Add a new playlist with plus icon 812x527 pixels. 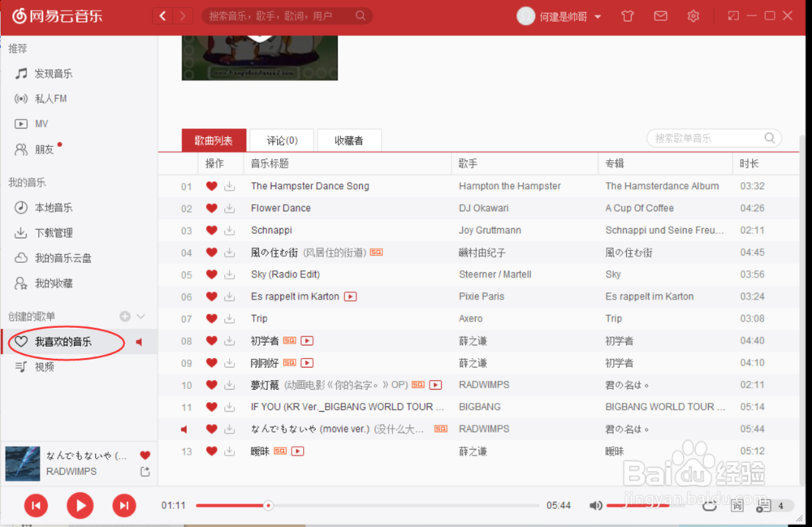coord(125,317)
